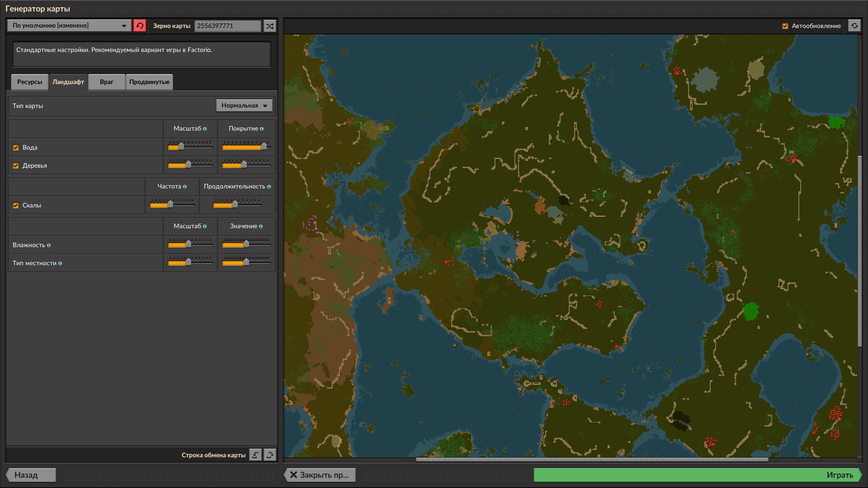Open the По умолчанию preset dropdown
The width and height of the screenshot is (868, 488).
tap(69, 26)
